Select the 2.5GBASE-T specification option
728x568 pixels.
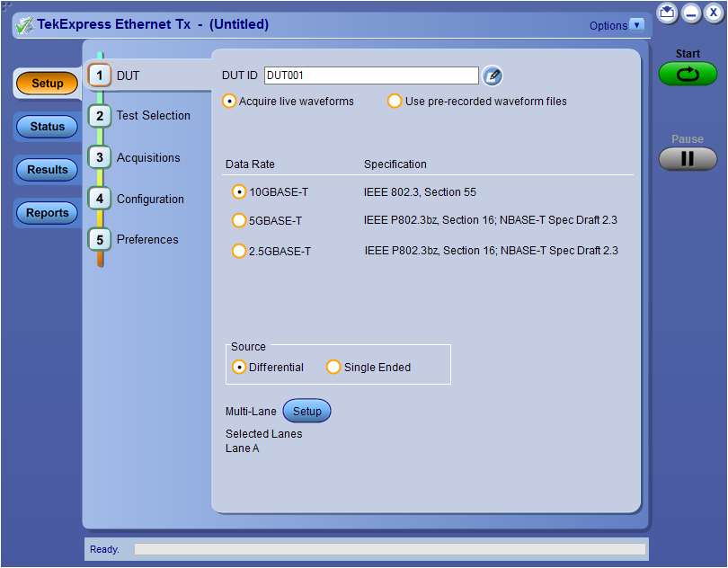pos(238,251)
